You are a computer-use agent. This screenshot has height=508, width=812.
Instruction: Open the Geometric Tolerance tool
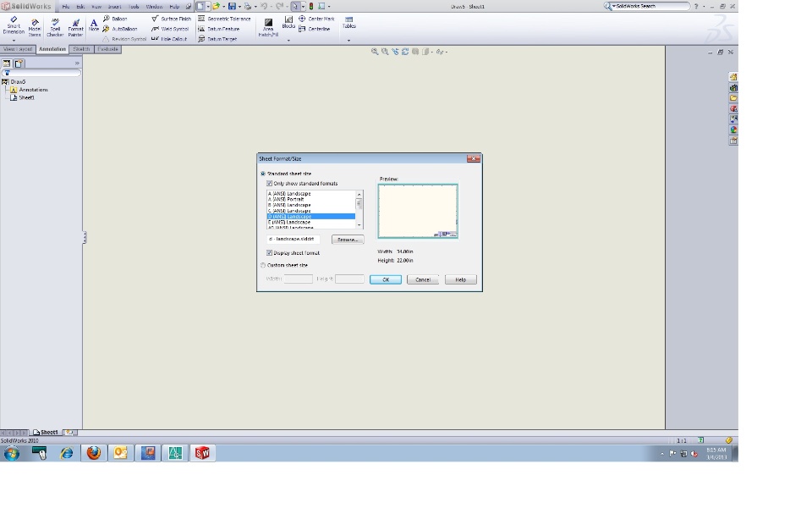coord(224,19)
